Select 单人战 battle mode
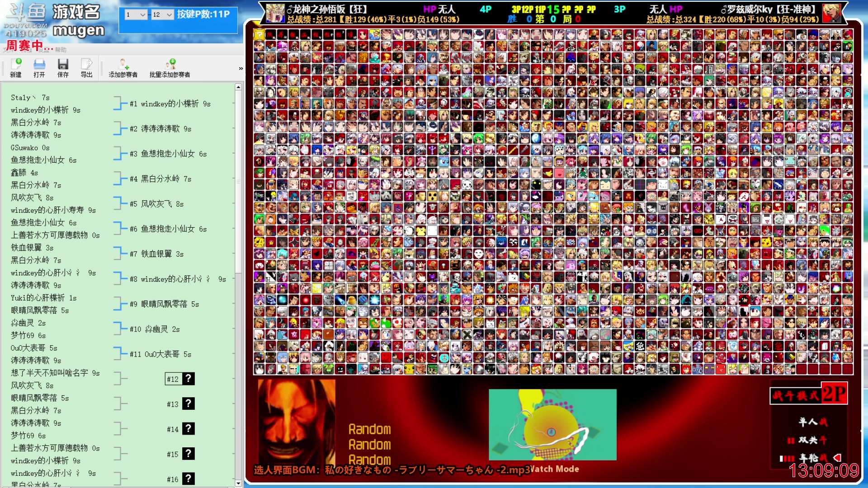Viewport: 868px width, 488px height. (813, 422)
